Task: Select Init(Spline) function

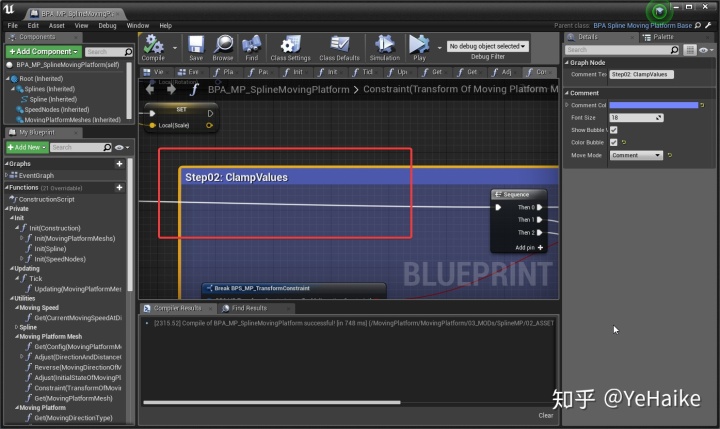Action: 50,249
